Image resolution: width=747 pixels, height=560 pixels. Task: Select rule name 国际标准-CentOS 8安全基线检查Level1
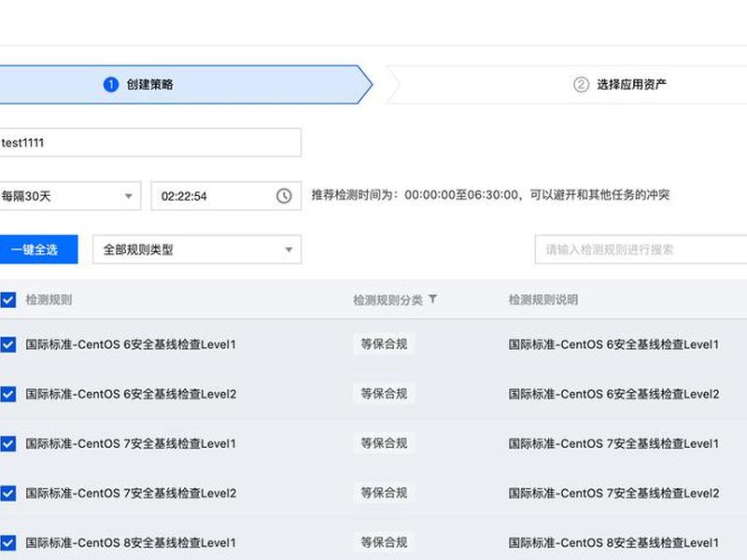point(131,542)
